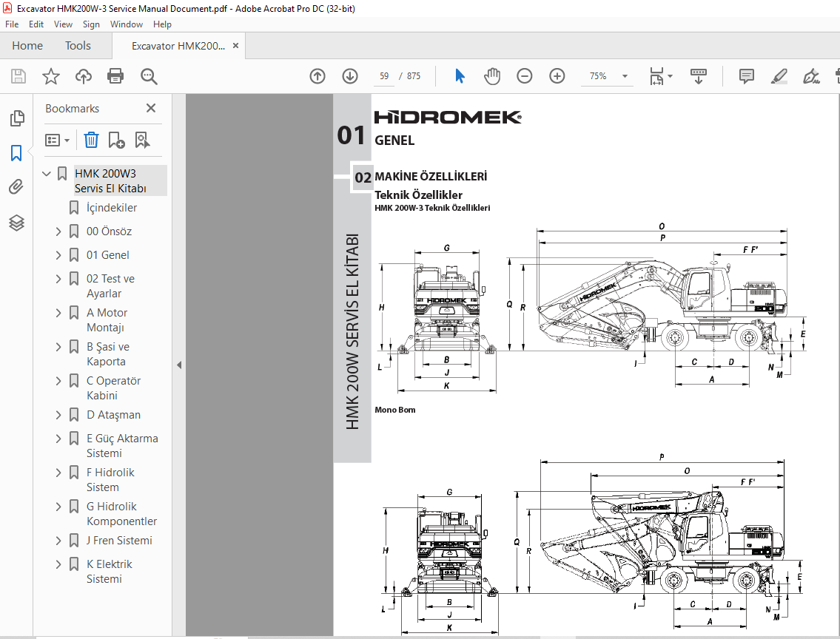Close the Excavator HMK200 document tab
This screenshot has width=840, height=639.
235,46
